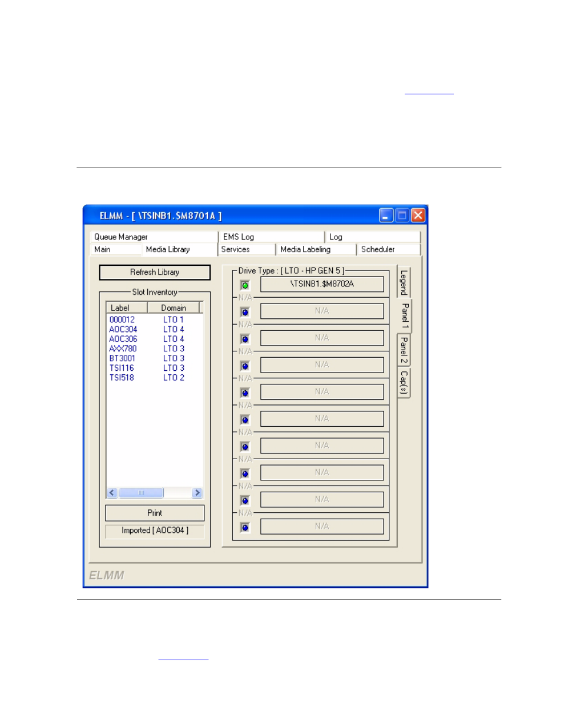
Task: Minimize the ELMM window
Action: [x=386, y=215]
